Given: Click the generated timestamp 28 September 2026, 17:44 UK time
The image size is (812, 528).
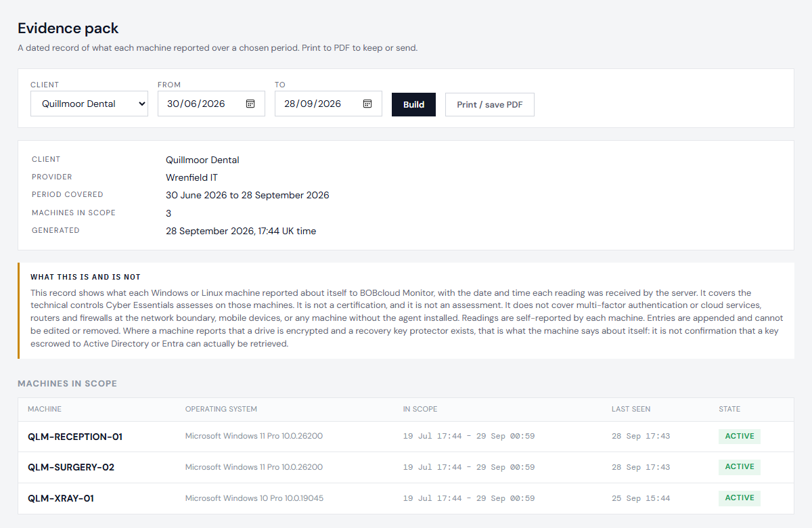Looking at the screenshot, I should (241, 231).
